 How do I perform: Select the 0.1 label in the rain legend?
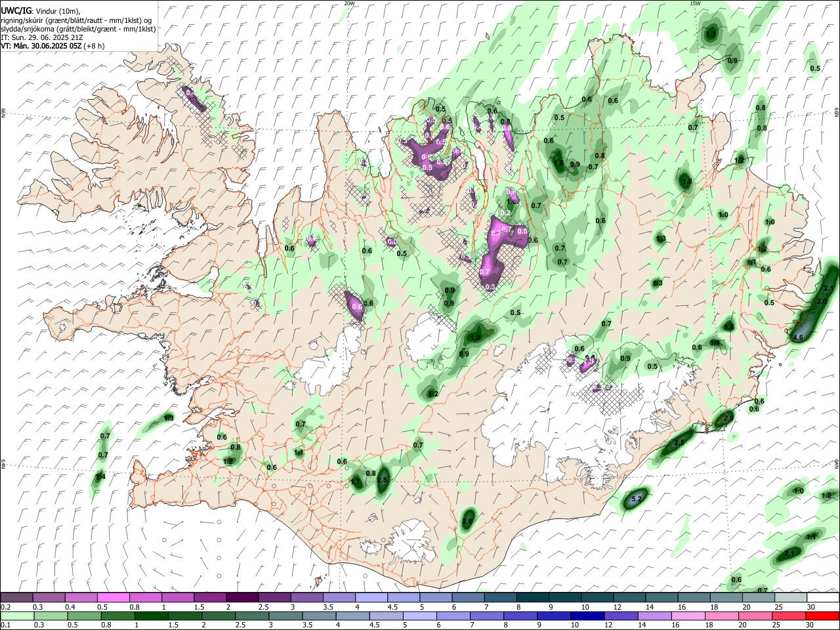(x=6, y=625)
